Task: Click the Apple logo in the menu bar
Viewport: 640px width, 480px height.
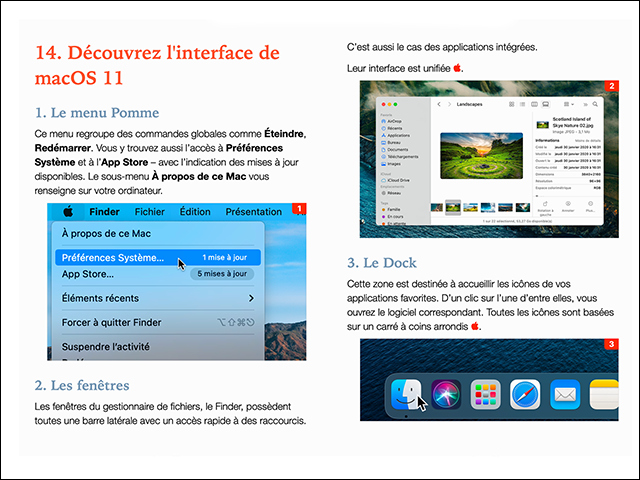Action: tap(68, 212)
